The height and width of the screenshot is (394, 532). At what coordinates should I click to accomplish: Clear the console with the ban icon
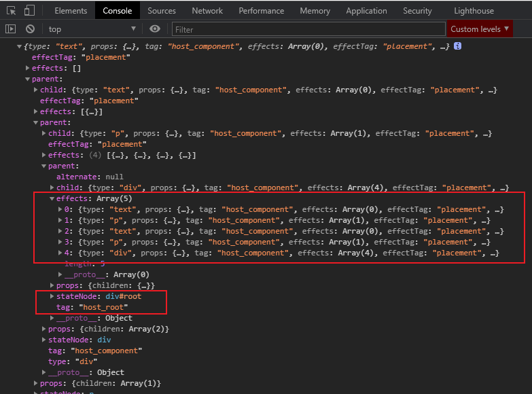click(30, 29)
